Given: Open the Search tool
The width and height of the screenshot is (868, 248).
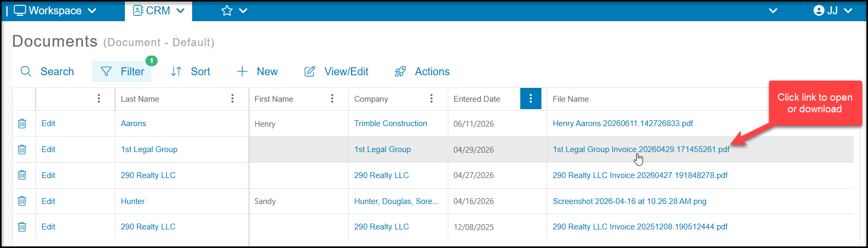Looking at the screenshot, I should [x=47, y=72].
